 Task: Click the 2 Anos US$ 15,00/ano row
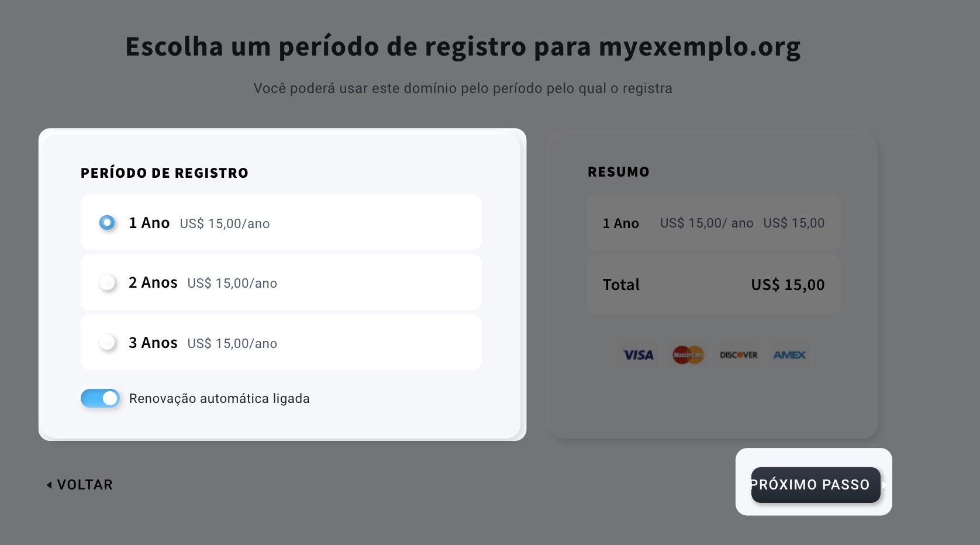click(281, 282)
